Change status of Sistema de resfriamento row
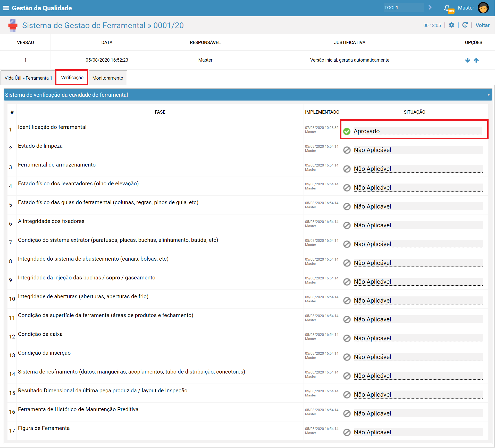The image size is (495, 448). (418, 376)
